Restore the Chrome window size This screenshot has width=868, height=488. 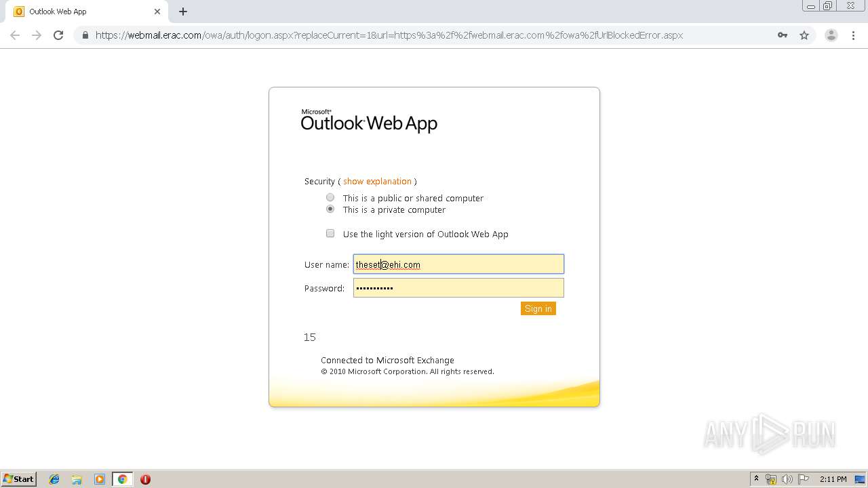pyautogui.click(x=828, y=6)
